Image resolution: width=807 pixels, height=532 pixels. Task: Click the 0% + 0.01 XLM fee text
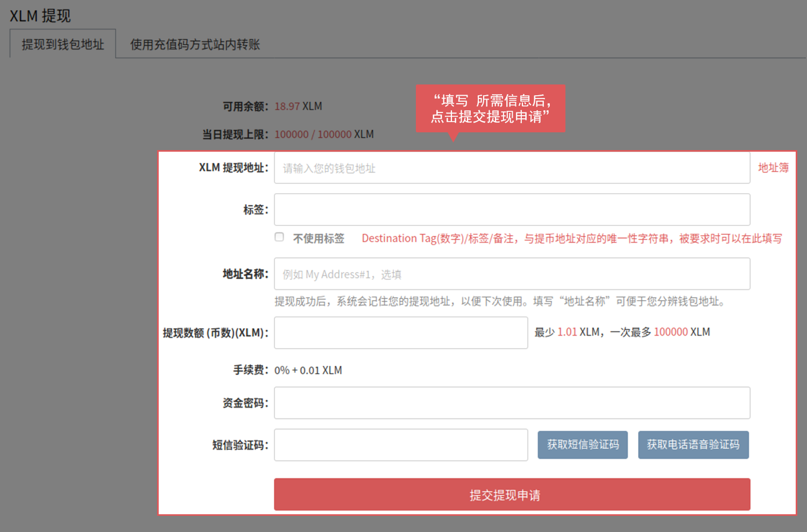coord(308,370)
